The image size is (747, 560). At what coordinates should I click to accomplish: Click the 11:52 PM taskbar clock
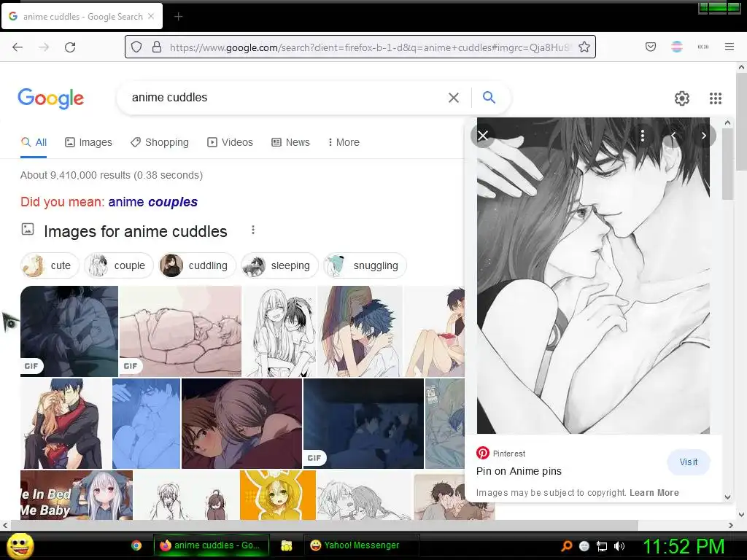pos(684,546)
